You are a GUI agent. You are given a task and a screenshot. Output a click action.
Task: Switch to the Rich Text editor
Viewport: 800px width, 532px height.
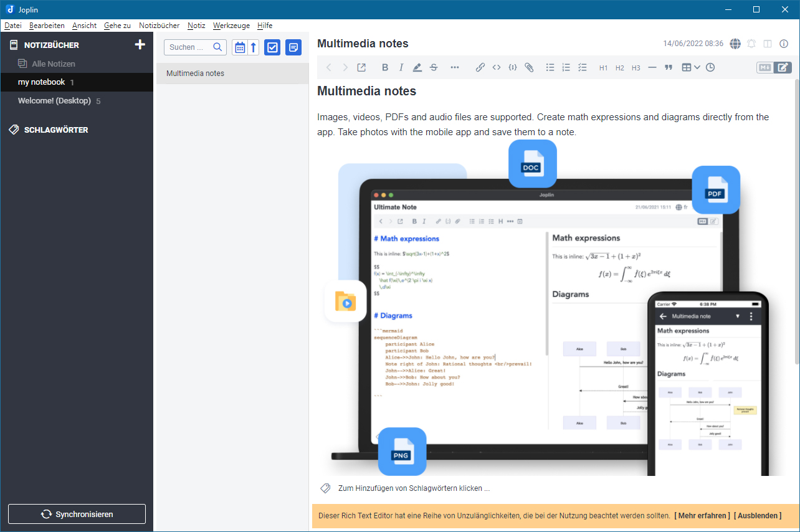(x=783, y=67)
